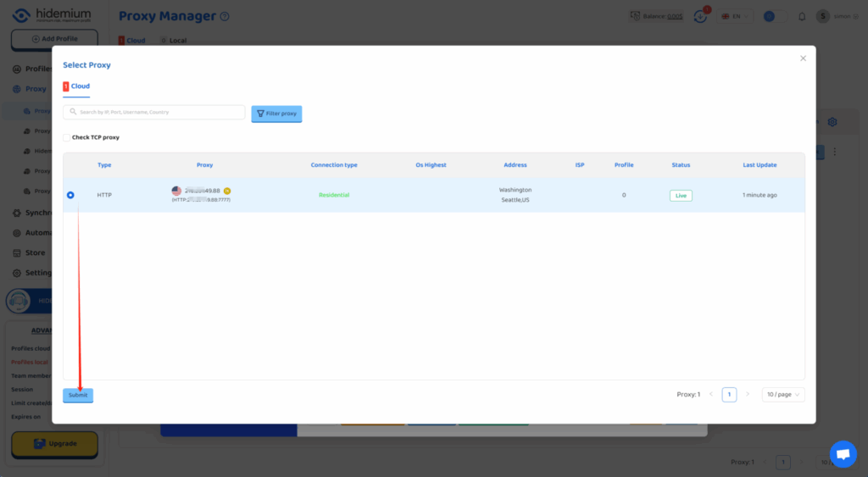868x477 pixels.
Task: Click the Last Update column header
Action: pos(759,165)
